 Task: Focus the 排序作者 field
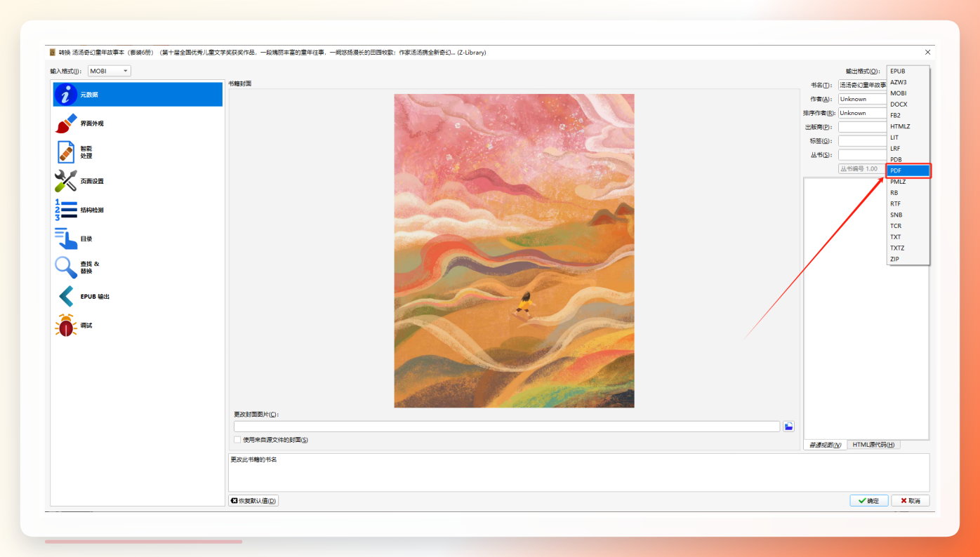[863, 113]
